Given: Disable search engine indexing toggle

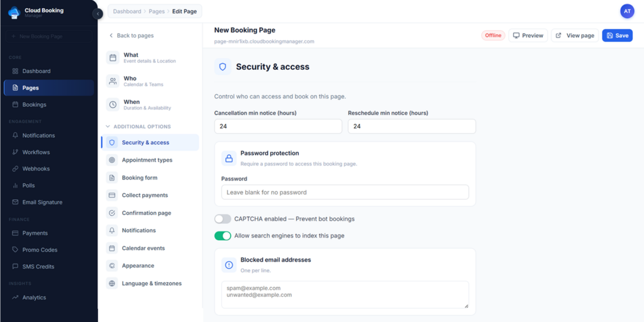Looking at the screenshot, I should pyautogui.click(x=223, y=236).
